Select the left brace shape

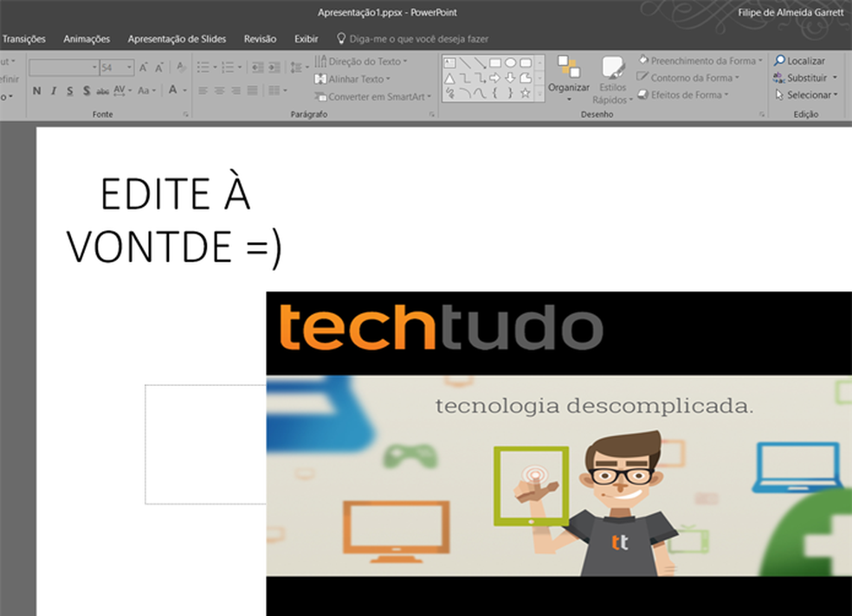(x=495, y=93)
